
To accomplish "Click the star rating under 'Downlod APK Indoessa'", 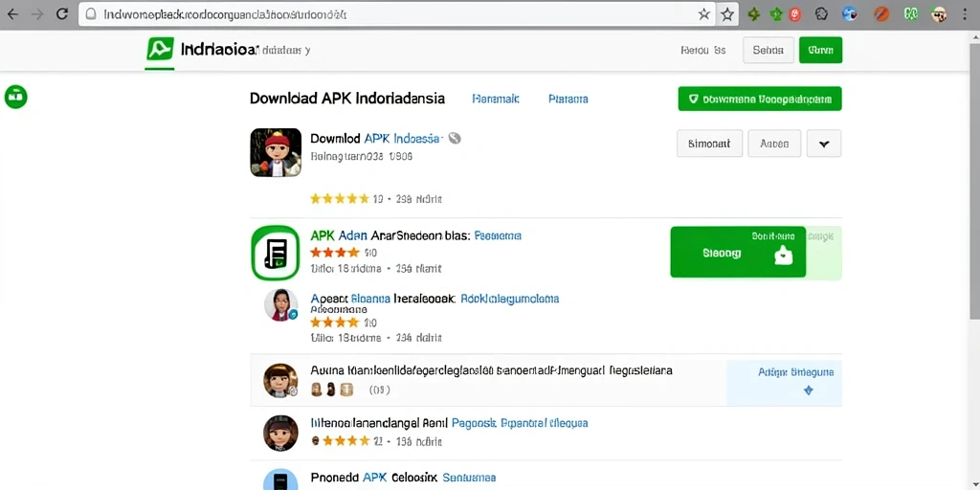I will pos(340,199).
